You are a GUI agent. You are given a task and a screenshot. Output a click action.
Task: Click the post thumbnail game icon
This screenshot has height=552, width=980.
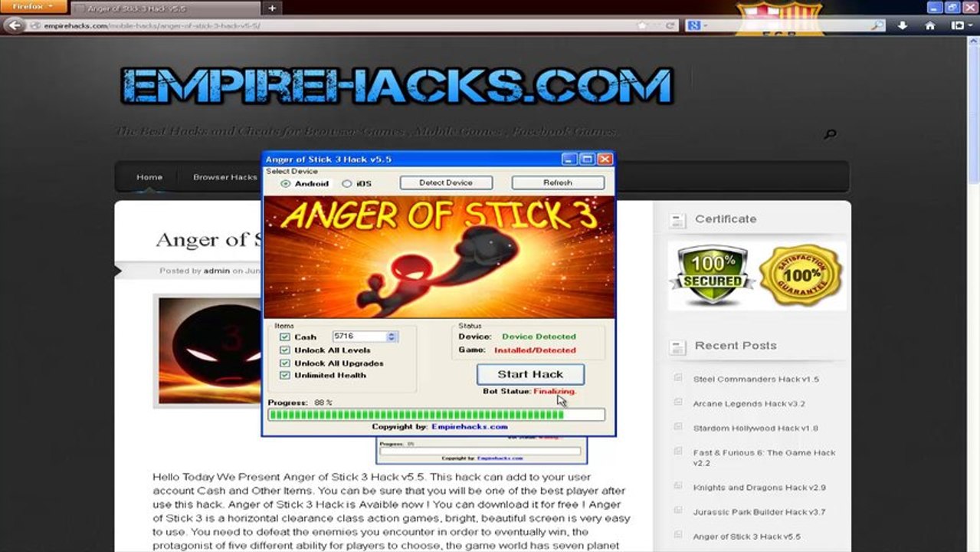coord(210,350)
